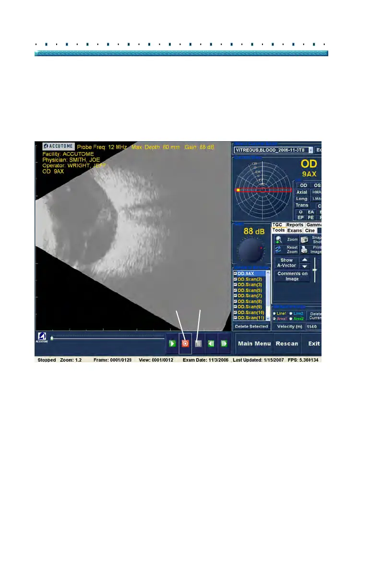Toggle checkbox for OD.Scan(11)
Screen dimensions: 380x588
point(235,318)
